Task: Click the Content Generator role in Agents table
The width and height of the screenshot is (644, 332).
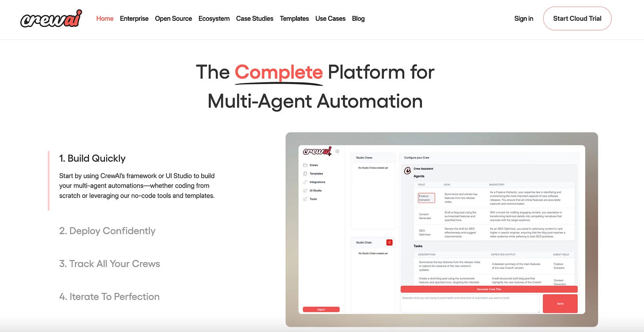Action: (425, 216)
